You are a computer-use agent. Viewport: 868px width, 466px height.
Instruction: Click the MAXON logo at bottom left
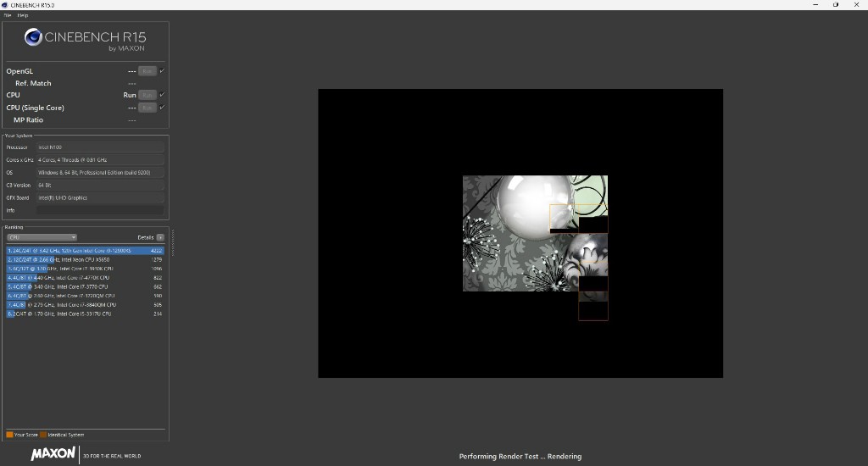point(53,454)
